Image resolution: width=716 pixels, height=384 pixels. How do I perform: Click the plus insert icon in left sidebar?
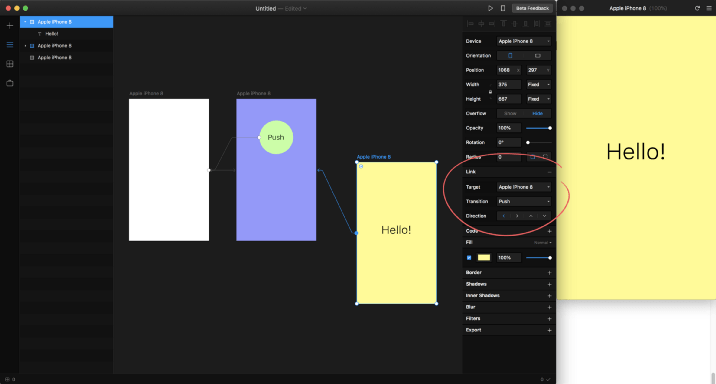(10, 26)
